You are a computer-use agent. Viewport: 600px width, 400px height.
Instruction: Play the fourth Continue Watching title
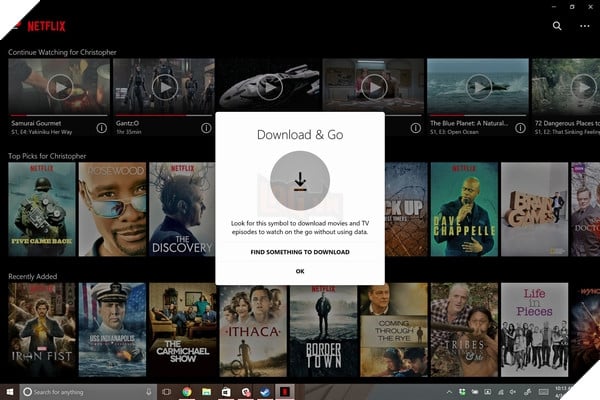click(x=374, y=87)
